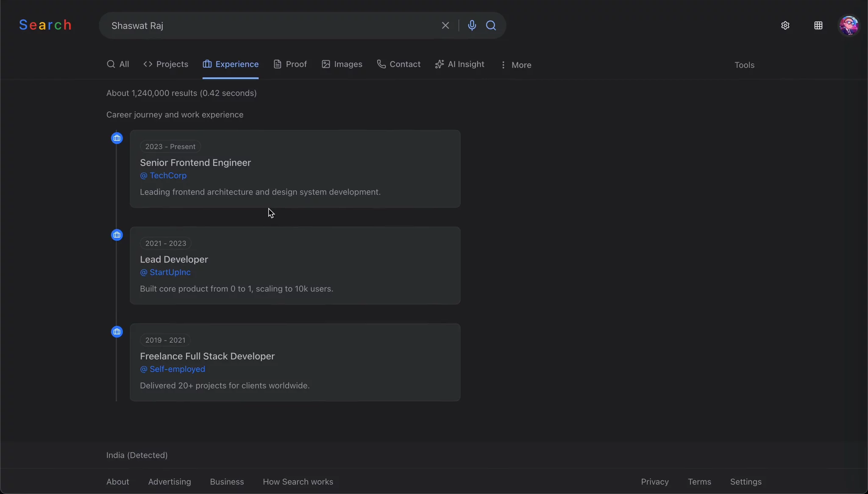Viewport: 868px width, 494px height.
Task: Open the apps grid icon
Action: point(818,25)
